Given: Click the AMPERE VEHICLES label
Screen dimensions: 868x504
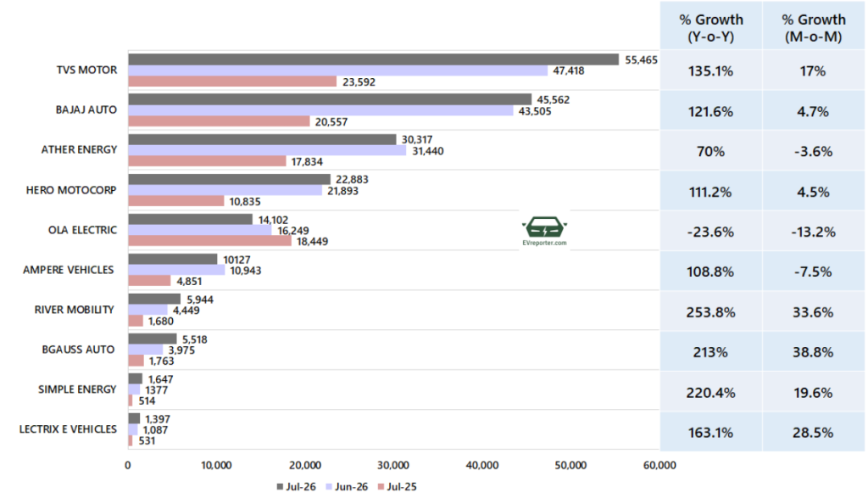Looking at the screenshot, I should point(68,270).
